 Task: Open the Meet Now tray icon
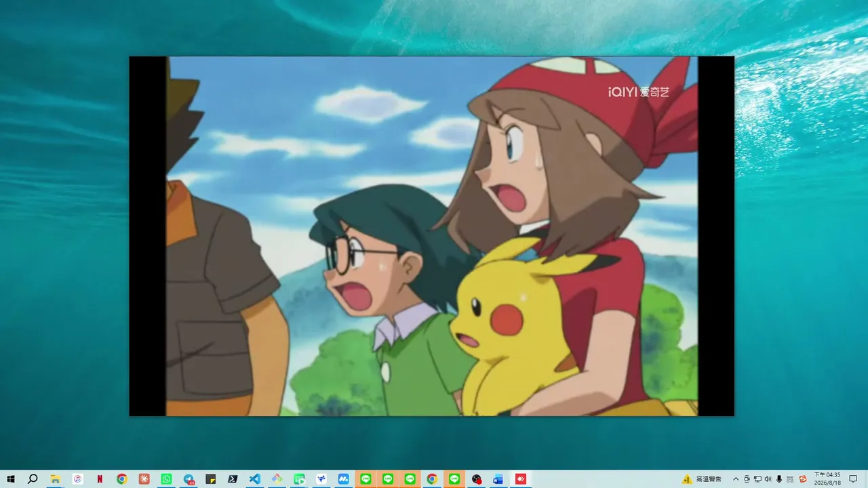747,479
